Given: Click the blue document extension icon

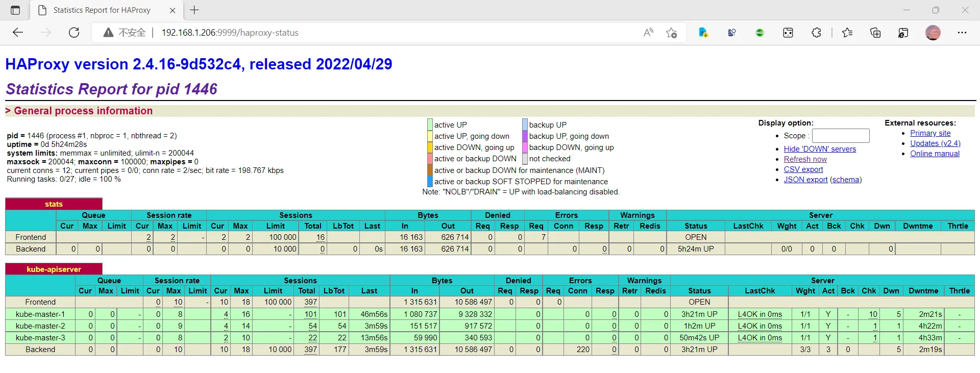Looking at the screenshot, I should (x=703, y=33).
